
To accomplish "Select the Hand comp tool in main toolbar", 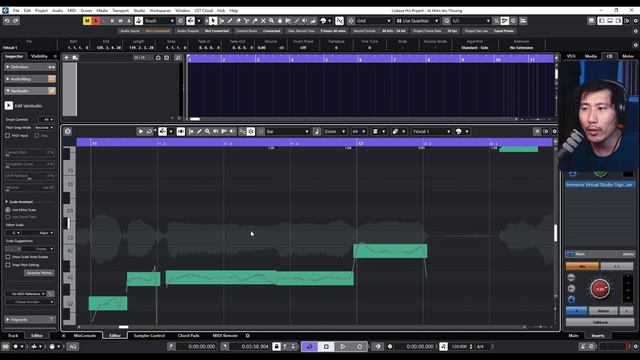I will pyautogui.click(x=280, y=21).
